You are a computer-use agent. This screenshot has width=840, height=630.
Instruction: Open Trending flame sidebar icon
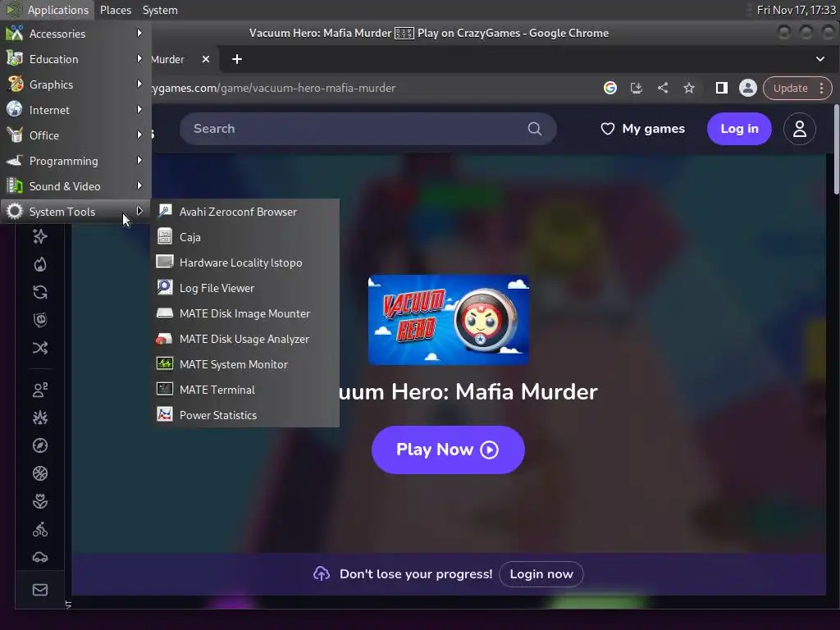[40, 264]
